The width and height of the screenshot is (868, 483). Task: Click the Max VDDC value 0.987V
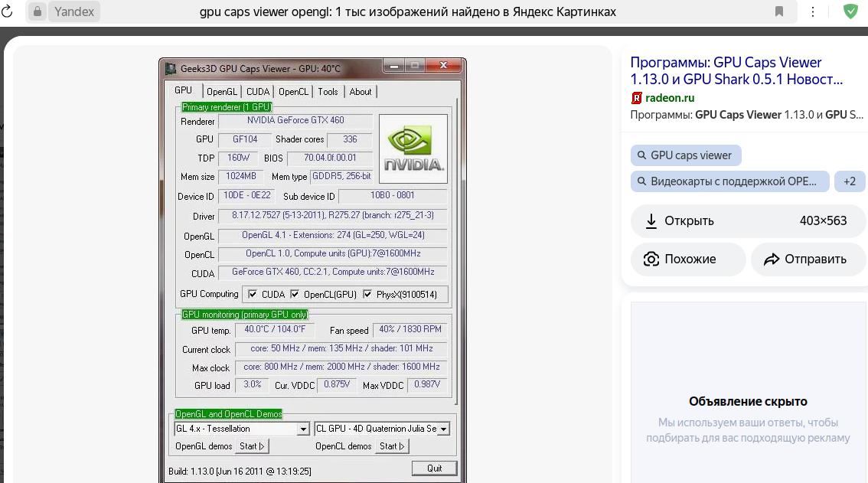click(x=427, y=385)
